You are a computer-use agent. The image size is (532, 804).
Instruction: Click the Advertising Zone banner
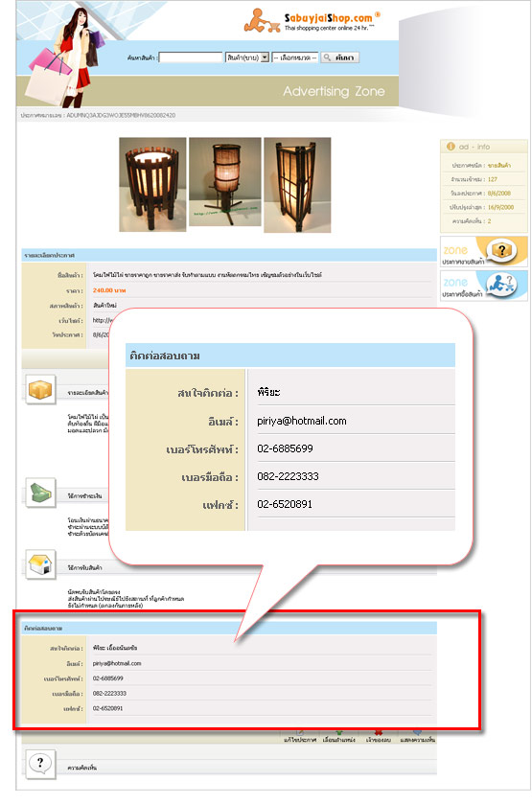point(334,91)
